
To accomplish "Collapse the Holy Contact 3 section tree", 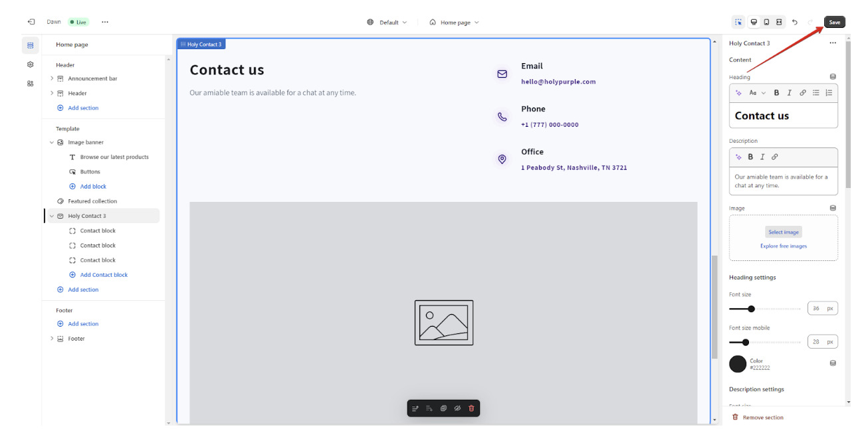I will 52,215.
